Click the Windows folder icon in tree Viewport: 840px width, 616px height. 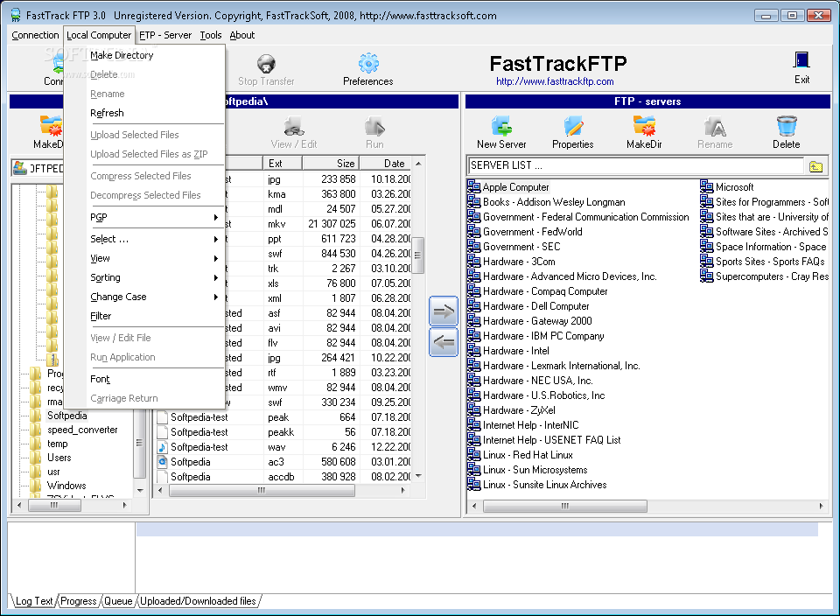tap(36, 486)
